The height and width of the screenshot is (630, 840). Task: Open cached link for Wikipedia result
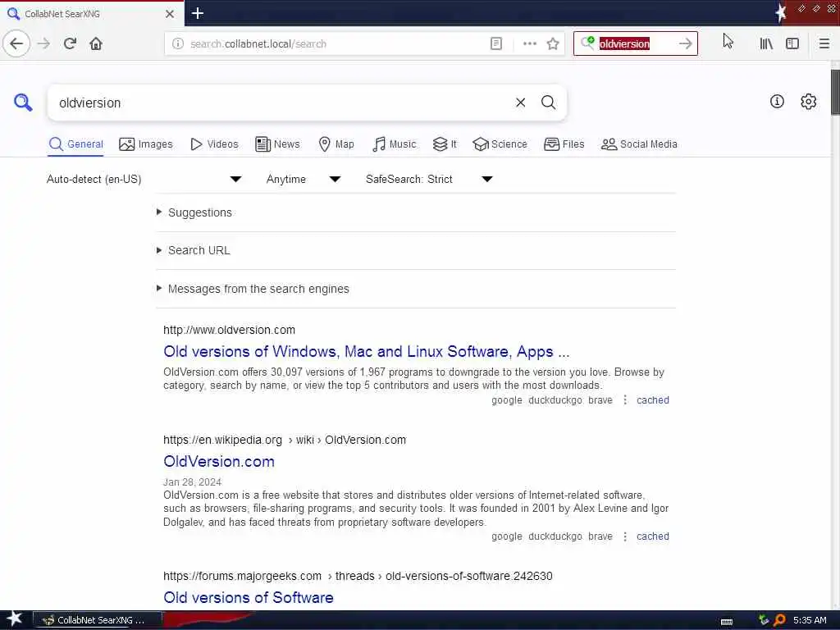652,536
